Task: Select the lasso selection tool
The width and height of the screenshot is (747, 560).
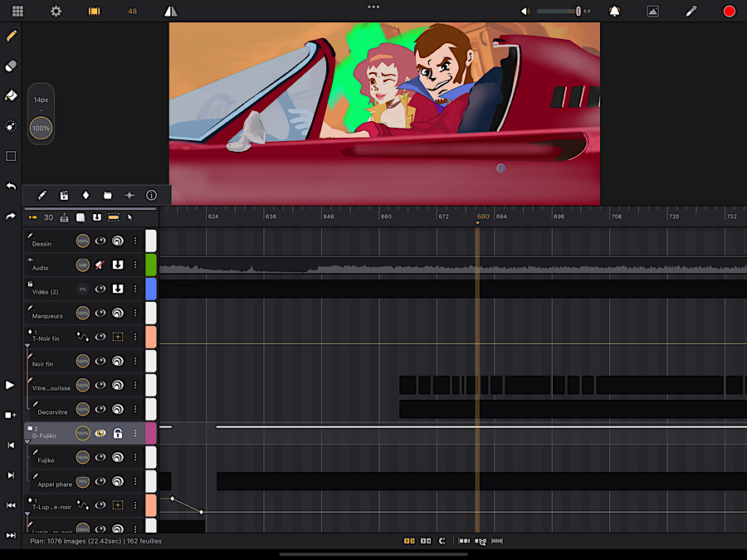Action: coord(11,126)
